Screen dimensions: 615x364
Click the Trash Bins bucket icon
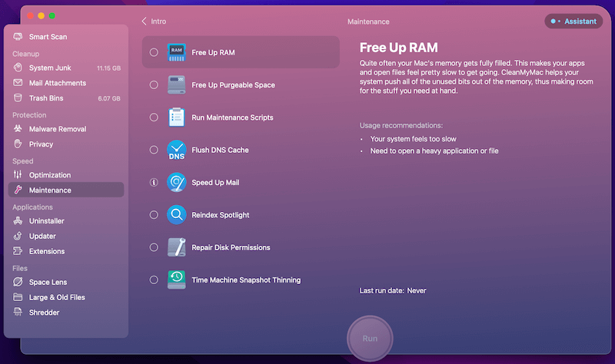coord(18,98)
